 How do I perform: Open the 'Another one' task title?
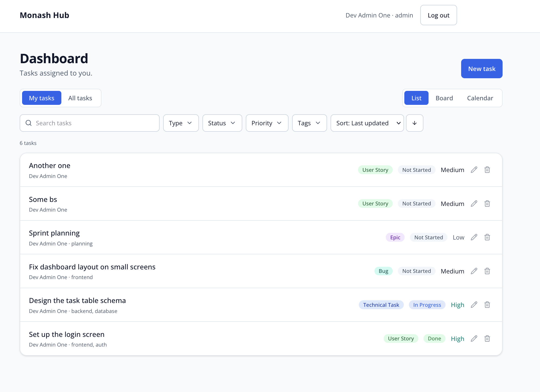50,166
